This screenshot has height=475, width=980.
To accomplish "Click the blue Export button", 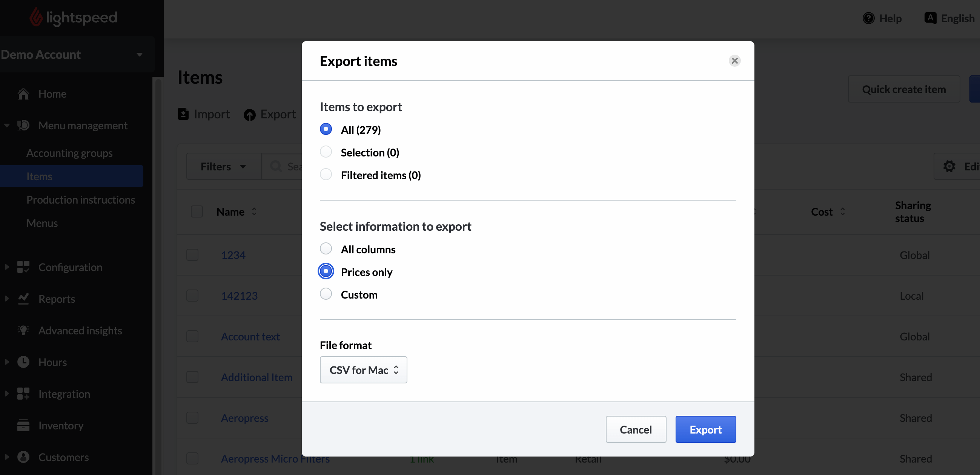I will coord(705,430).
